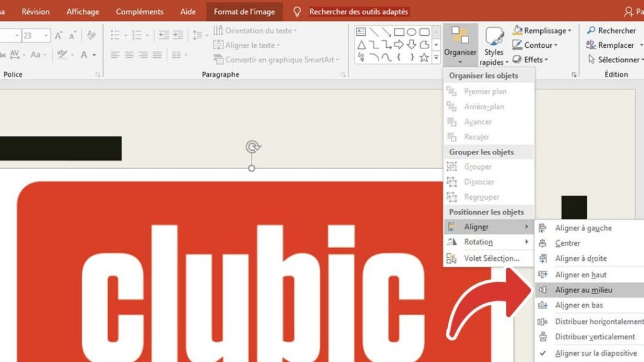Select the triangle shape
The width and height of the screenshot is (644, 362).
[361, 45]
